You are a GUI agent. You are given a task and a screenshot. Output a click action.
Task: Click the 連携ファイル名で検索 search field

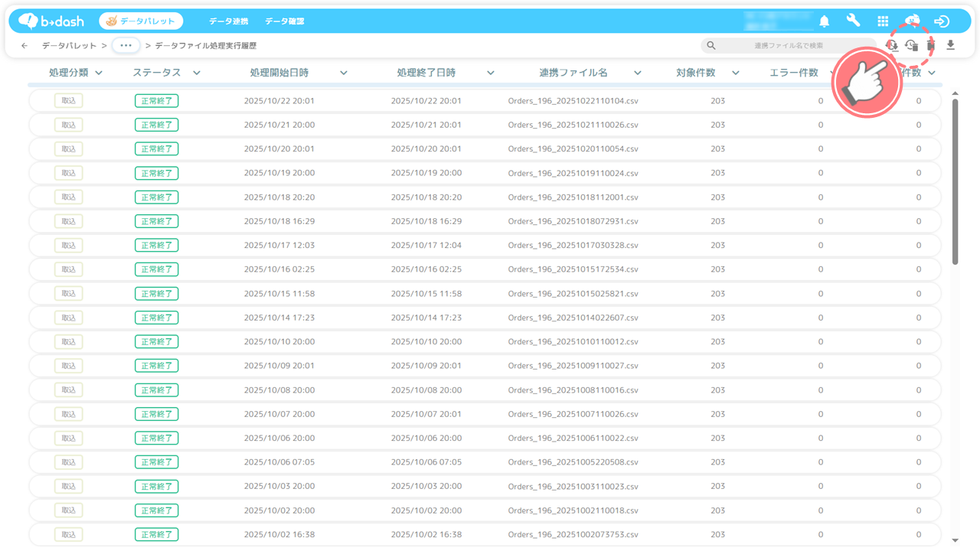point(789,46)
